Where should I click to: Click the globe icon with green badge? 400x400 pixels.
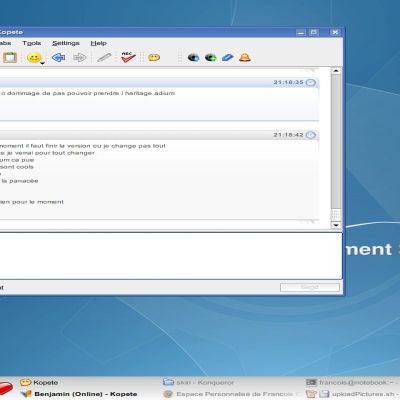(x=210, y=58)
